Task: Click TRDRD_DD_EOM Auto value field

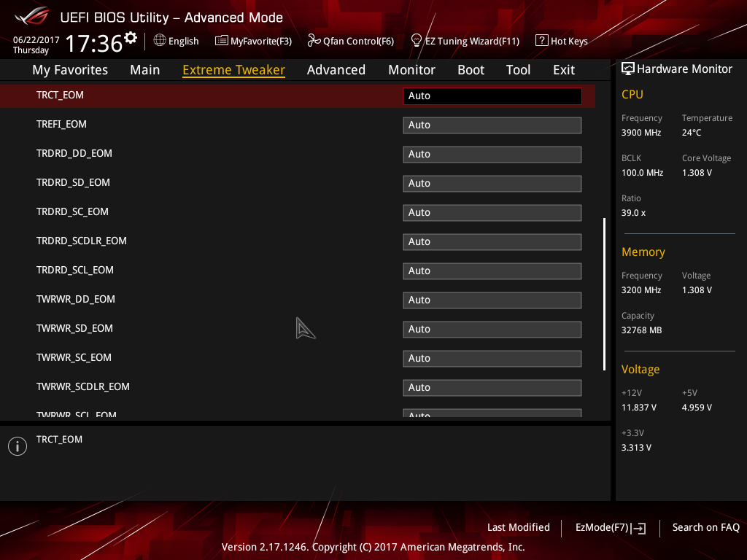Action: [492, 155]
